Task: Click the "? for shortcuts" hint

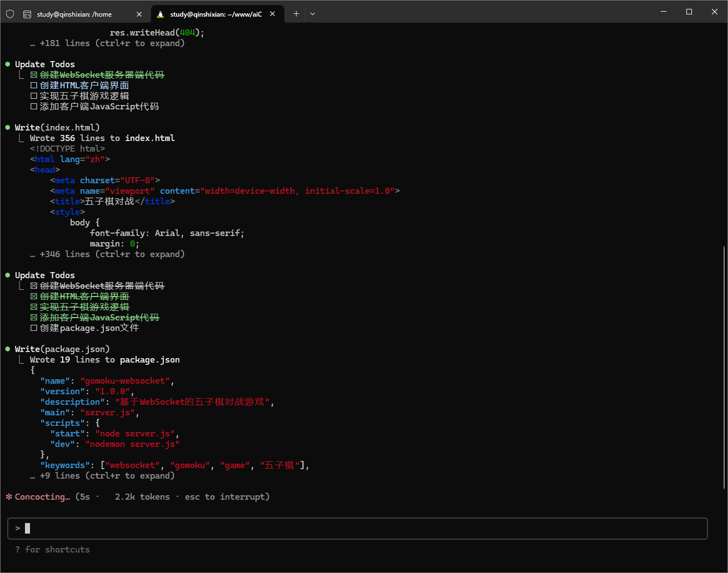Action: pyautogui.click(x=52, y=550)
